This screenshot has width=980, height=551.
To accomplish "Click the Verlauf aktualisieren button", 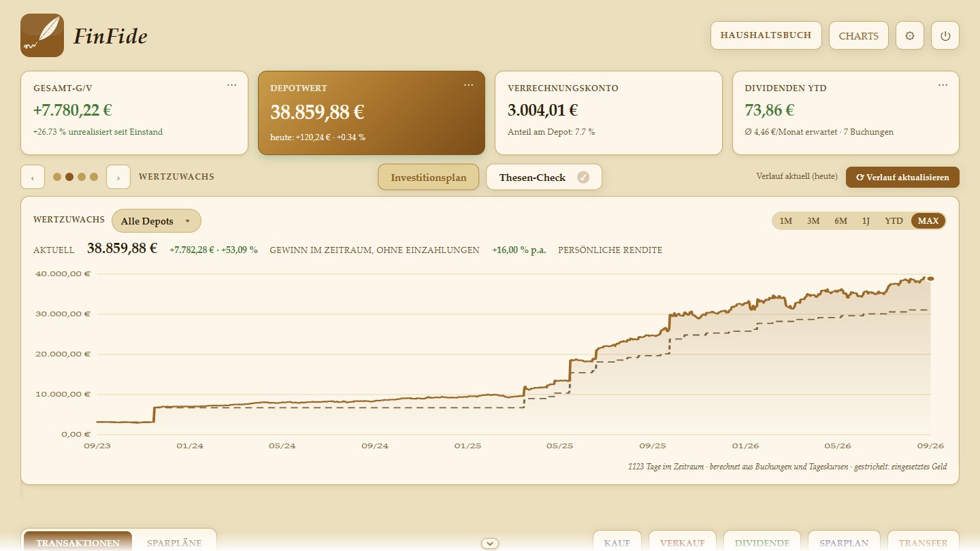I will [x=902, y=178].
